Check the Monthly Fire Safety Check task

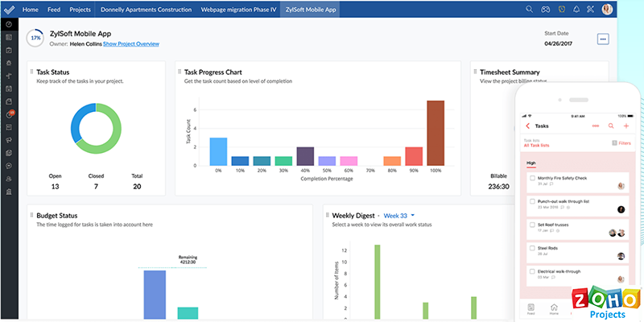[x=532, y=178]
